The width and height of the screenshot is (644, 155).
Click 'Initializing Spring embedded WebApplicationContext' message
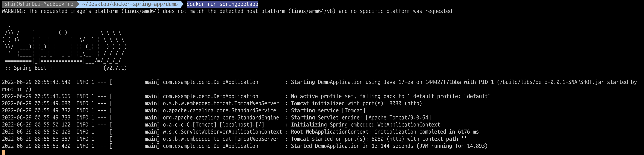pyautogui.click(x=365, y=125)
